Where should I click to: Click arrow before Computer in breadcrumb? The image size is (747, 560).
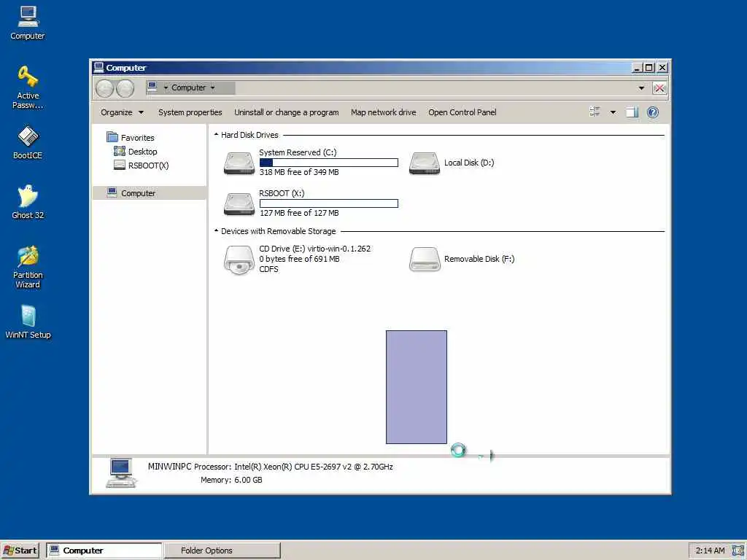tap(166, 87)
